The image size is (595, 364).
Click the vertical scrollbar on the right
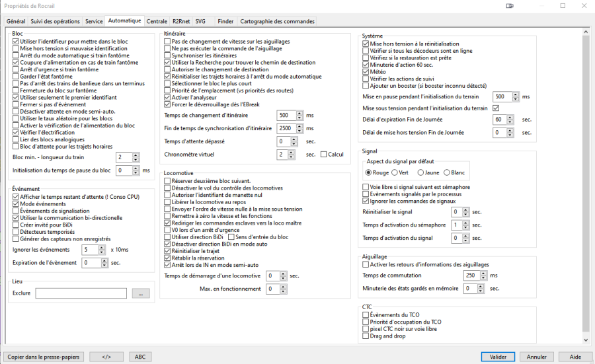(585, 185)
